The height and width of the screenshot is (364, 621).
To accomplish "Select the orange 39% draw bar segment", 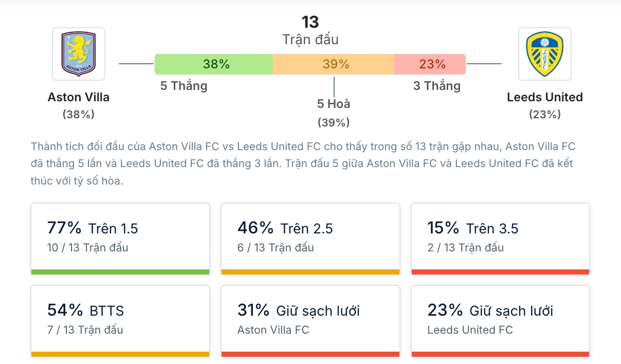I will 334,64.
